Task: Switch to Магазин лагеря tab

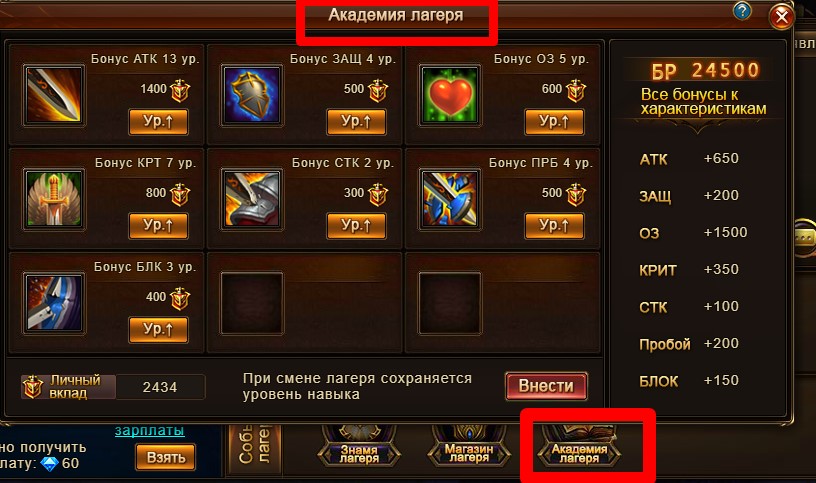Action: (469, 452)
